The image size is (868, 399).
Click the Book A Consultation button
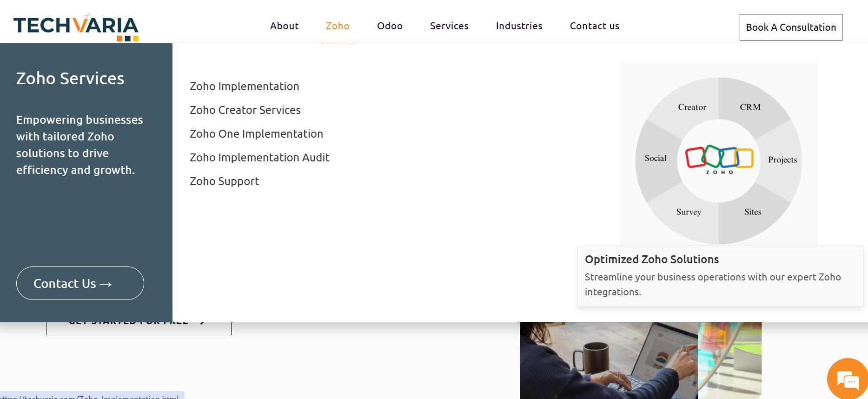pyautogui.click(x=790, y=27)
